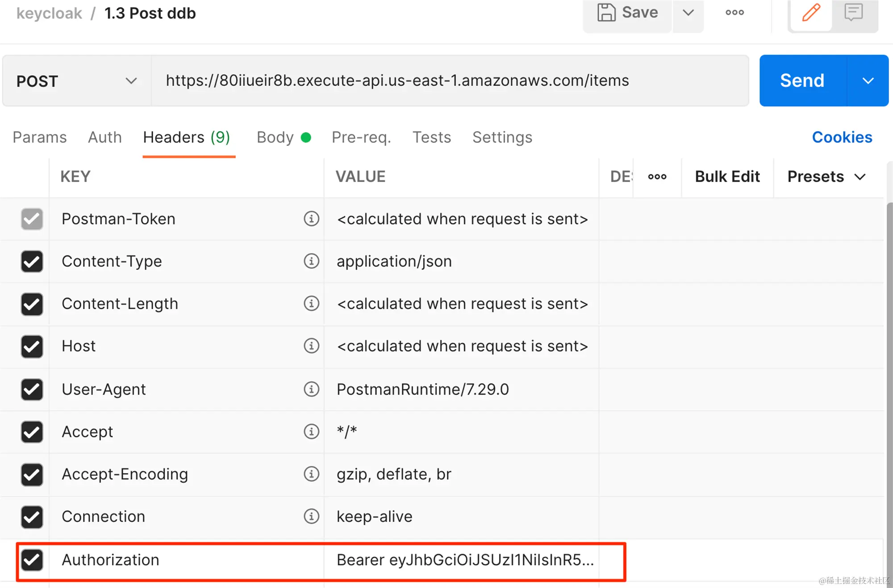893x588 pixels.
Task: Disable the Content-Type header checkbox
Action: point(32,261)
